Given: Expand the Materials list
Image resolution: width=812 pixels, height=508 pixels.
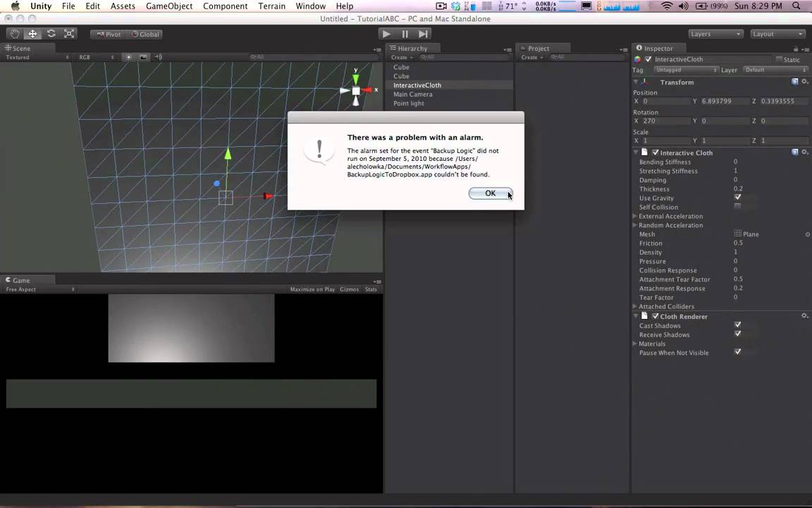Looking at the screenshot, I should click(635, 343).
